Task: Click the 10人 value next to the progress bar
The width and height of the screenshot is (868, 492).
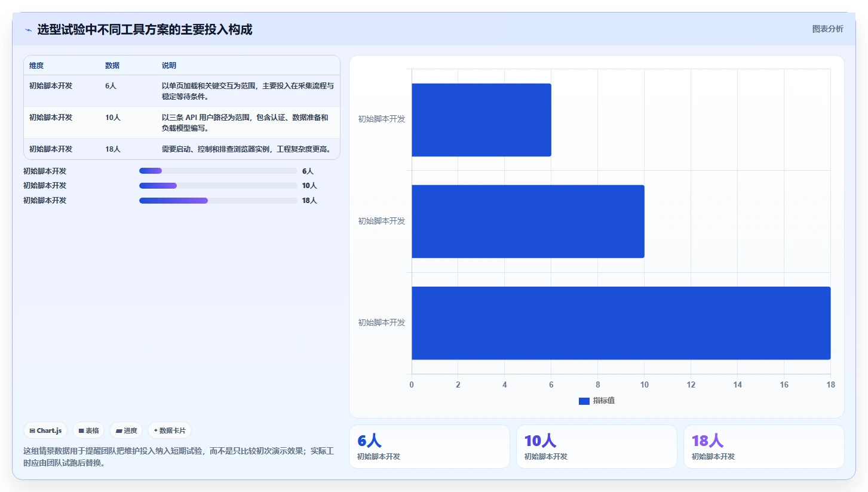Action: pos(309,186)
